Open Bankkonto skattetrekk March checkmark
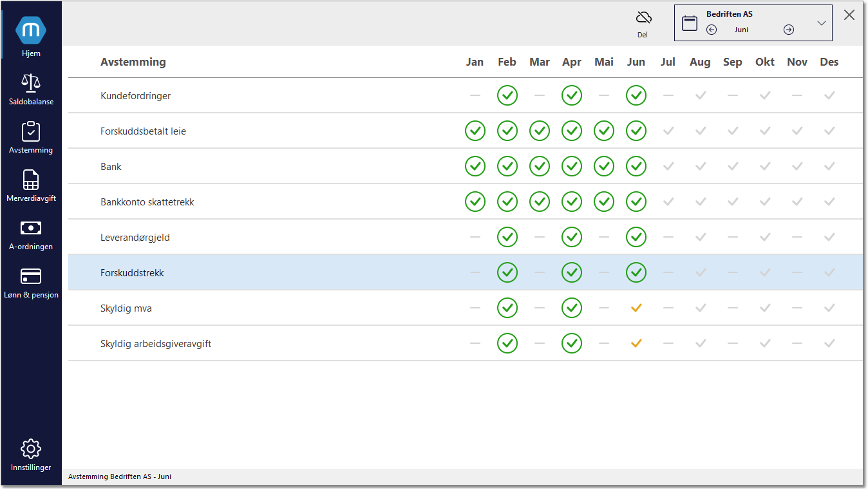This screenshot has height=490, width=868. tap(540, 202)
